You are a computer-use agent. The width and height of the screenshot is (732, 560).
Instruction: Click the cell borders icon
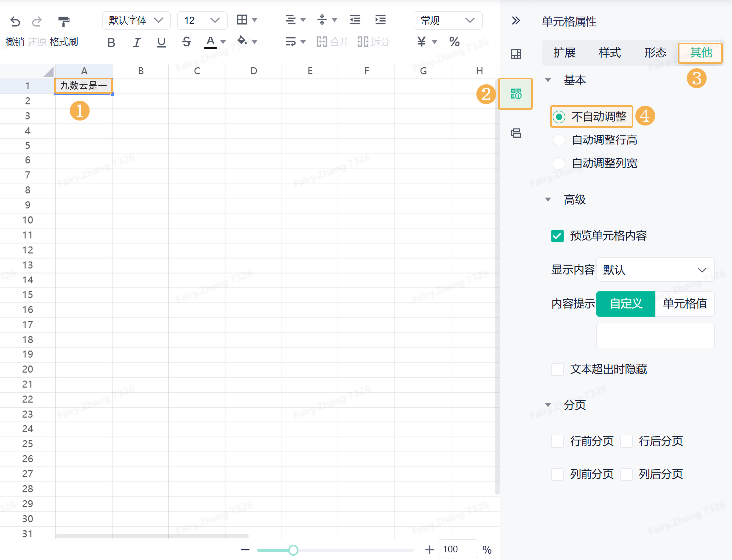tap(242, 20)
